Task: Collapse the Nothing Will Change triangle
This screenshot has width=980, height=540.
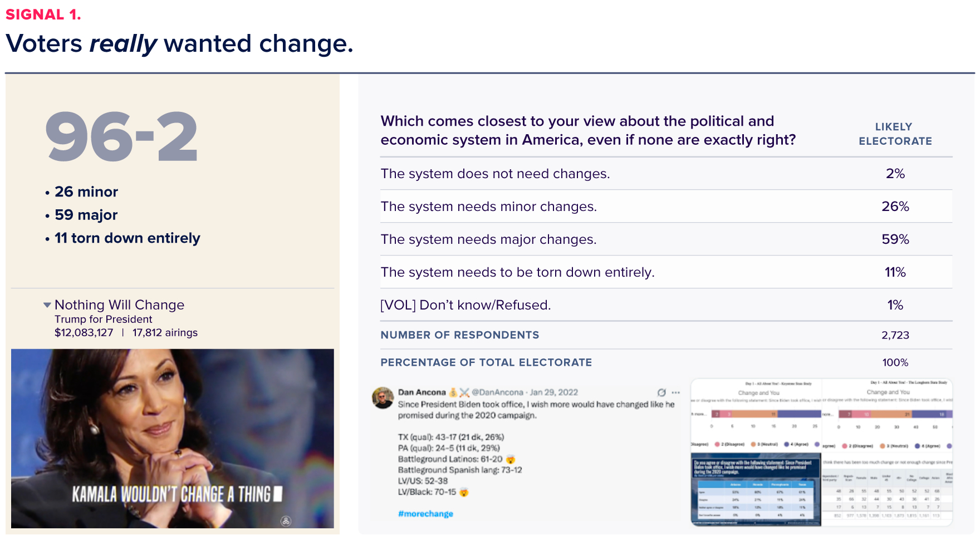Action: tap(47, 305)
